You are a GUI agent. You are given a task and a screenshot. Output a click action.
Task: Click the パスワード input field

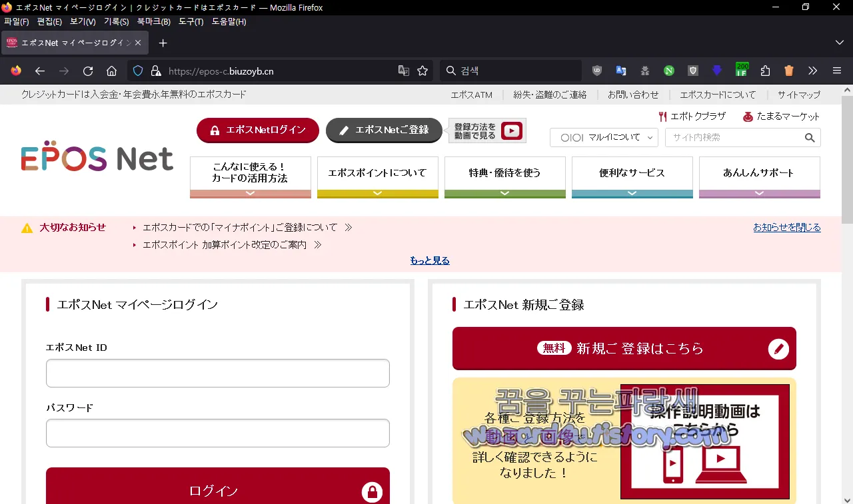(x=218, y=433)
